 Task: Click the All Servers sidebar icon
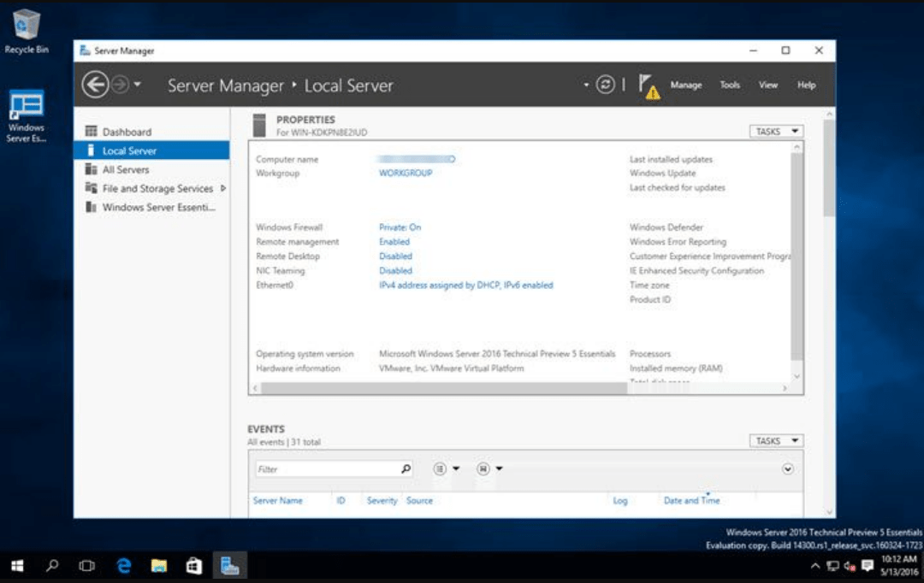[x=91, y=169]
